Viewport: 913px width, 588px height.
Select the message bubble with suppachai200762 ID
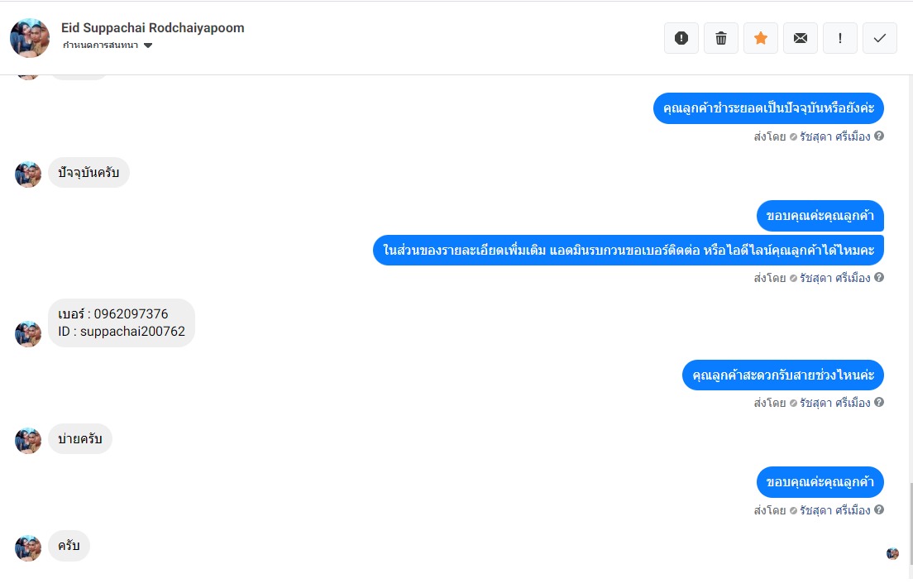121,323
